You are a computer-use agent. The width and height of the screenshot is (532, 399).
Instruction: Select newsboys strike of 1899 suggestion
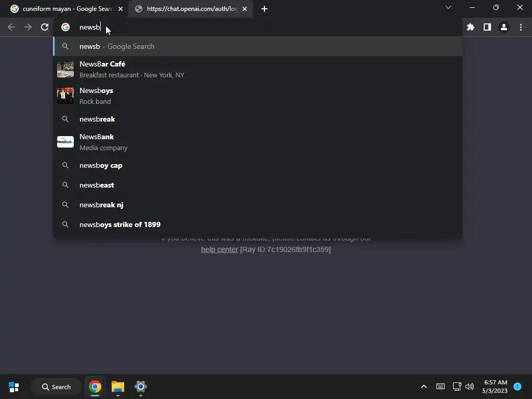pos(258,224)
